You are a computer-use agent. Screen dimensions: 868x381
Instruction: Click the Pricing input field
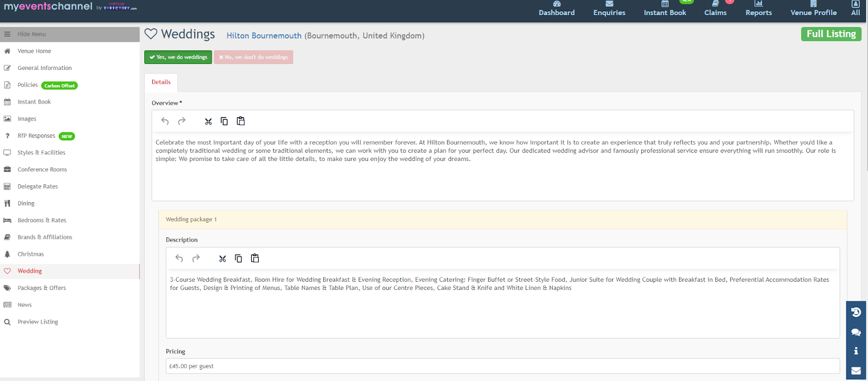click(x=503, y=366)
